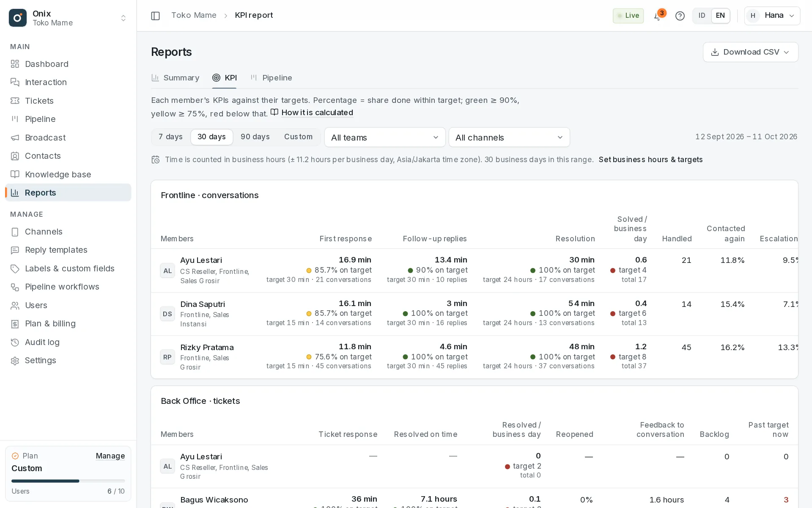
Task: Click Rizky Pratama's 16.2% contacted again
Action: (732, 348)
